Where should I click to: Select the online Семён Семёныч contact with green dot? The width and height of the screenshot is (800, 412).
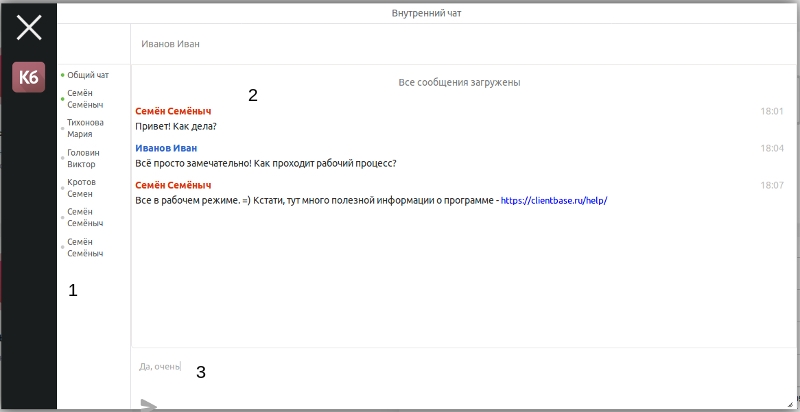pyautogui.click(x=85, y=98)
